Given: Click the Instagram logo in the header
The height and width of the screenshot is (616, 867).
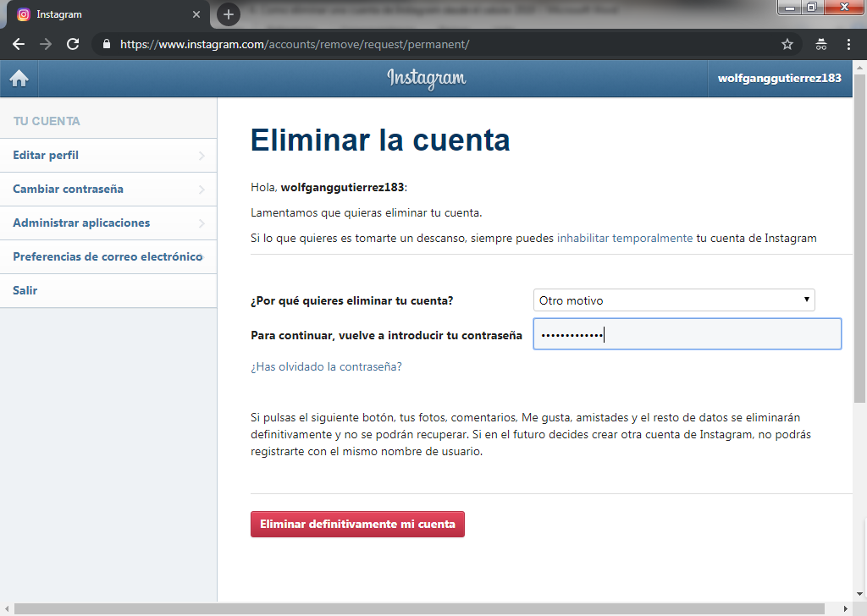Looking at the screenshot, I should point(427,79).
